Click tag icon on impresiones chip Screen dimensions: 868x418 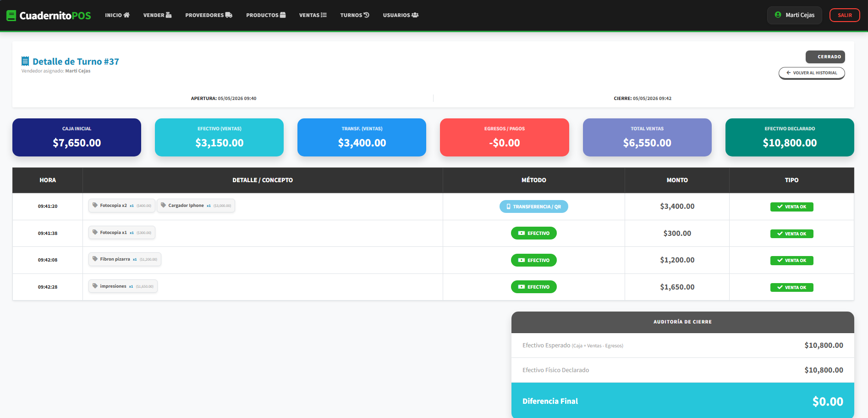coord(95,286)
